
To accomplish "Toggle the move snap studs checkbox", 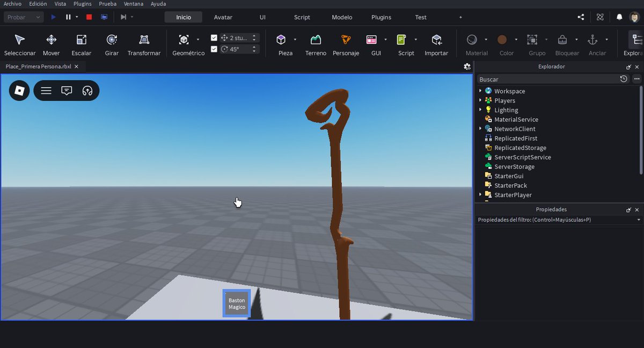I will pyautogui.click(x=214, y=38).
